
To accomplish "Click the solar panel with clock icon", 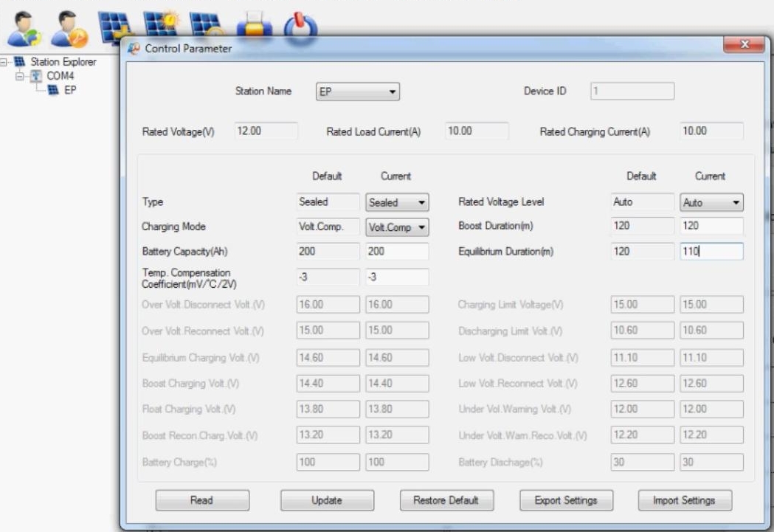I will pyautogui.click(x=204, y=24).
